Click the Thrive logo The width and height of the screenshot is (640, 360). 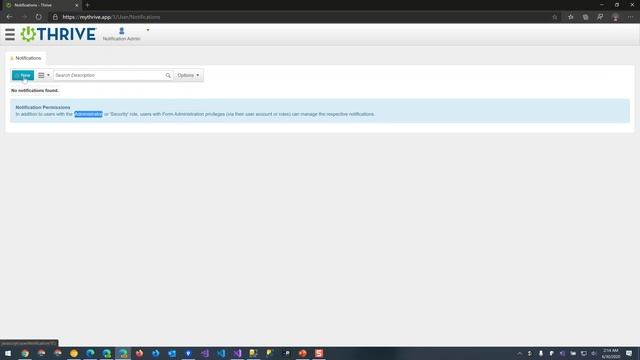click(x=58, y=34)
